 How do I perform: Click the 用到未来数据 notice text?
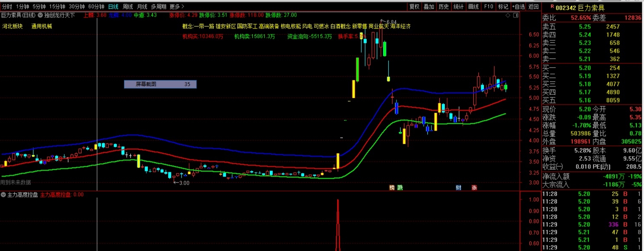16,183
